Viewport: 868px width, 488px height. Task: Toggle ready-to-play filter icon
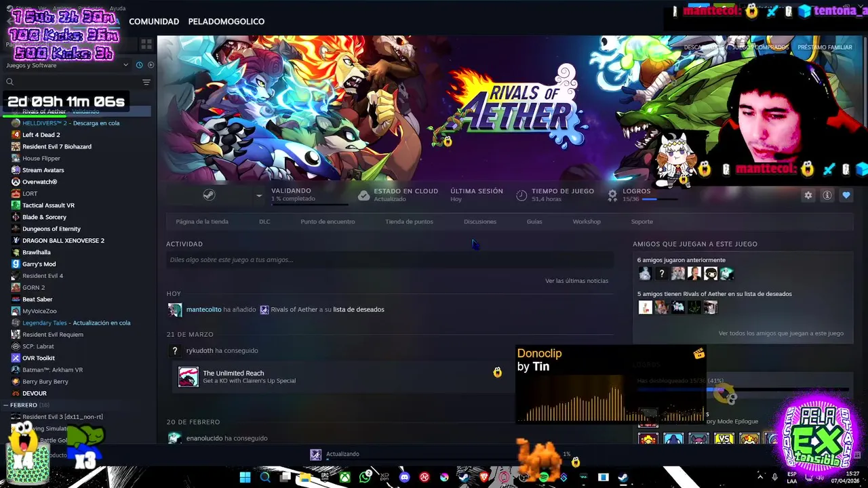point(151,65)
